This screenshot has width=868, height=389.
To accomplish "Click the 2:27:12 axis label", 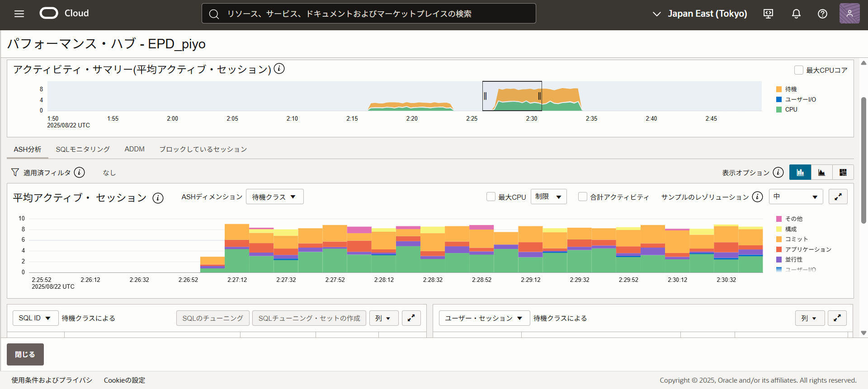I will pyautogui.click(x=237, y=280).
